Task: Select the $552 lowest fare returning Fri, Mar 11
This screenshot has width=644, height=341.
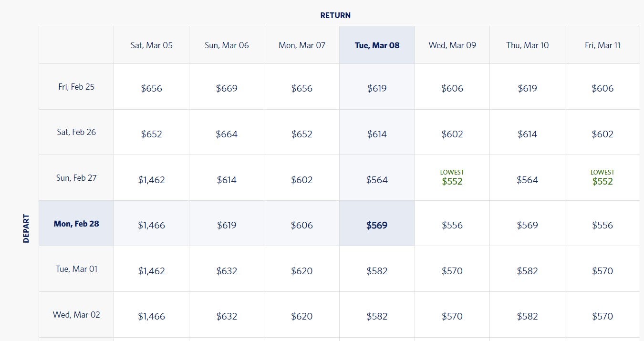Action: coord(602,177)
